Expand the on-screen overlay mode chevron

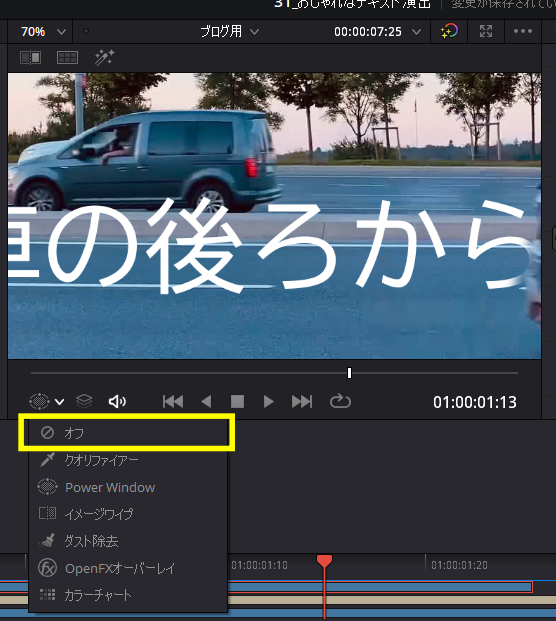point(59,402)
